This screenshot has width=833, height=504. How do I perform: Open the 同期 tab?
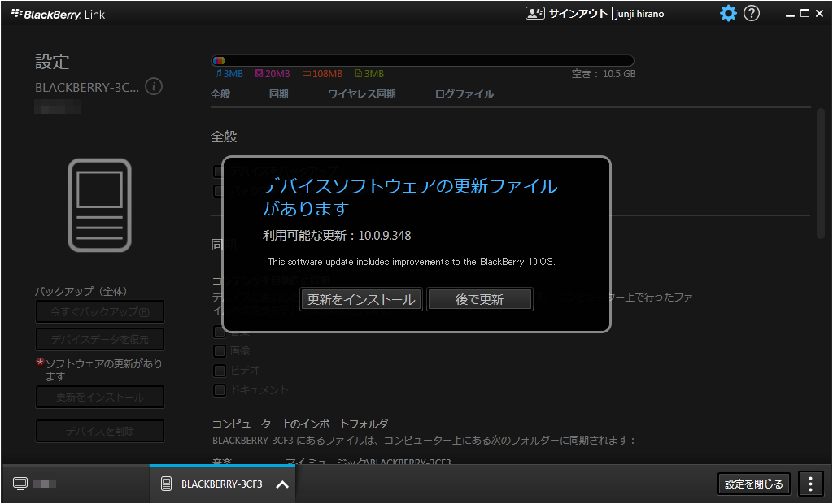tap(278, 94)
